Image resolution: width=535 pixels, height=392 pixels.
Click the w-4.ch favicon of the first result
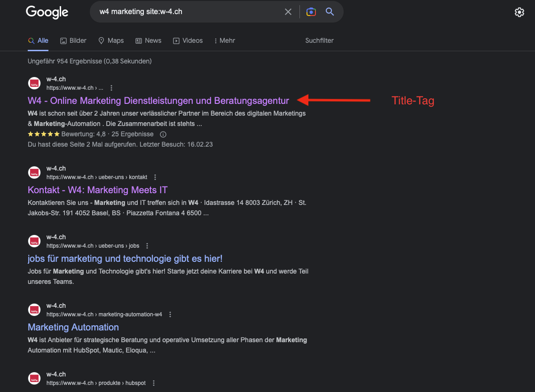click(x=34, y=83)
